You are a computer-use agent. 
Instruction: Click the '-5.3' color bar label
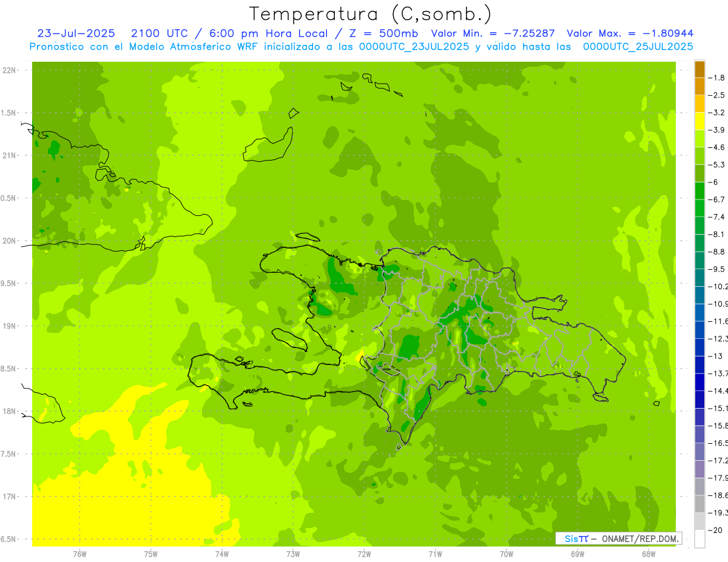[x=716, y=165]
